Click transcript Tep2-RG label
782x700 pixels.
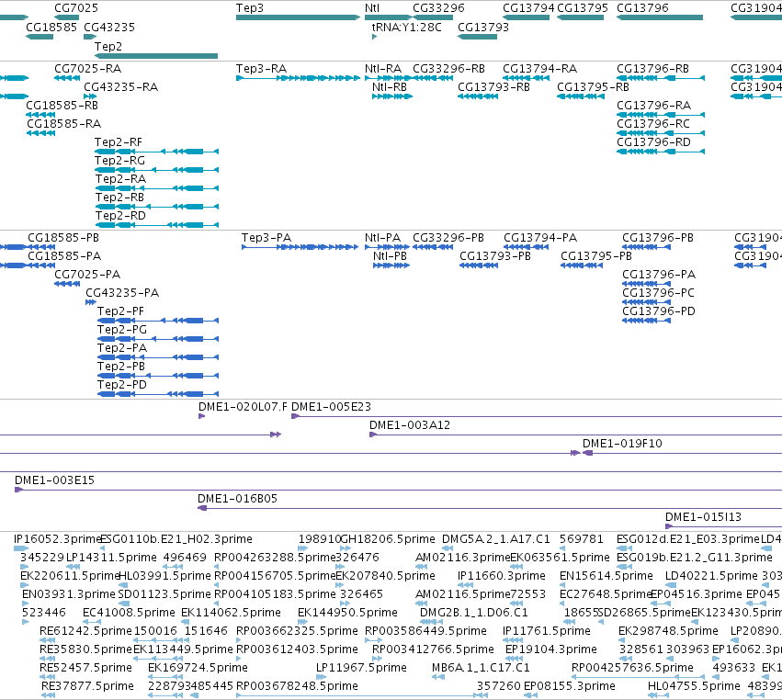click(x=119, y=160)
